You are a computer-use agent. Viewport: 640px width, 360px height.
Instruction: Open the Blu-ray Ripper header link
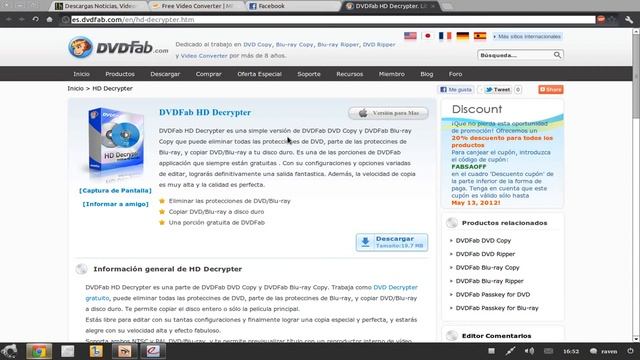point(338,44)
